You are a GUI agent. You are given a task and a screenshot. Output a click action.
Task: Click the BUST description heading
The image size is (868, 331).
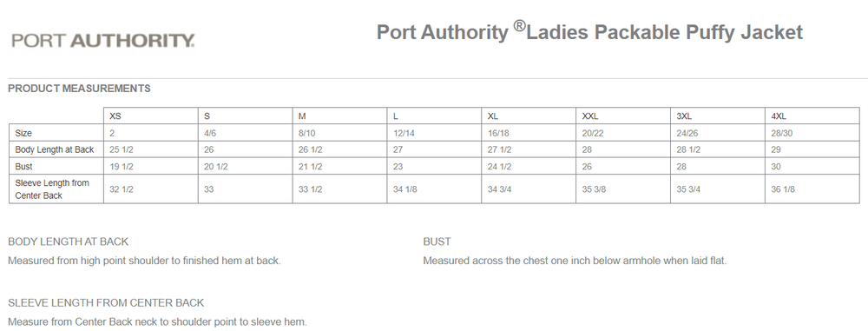(437, 242)
